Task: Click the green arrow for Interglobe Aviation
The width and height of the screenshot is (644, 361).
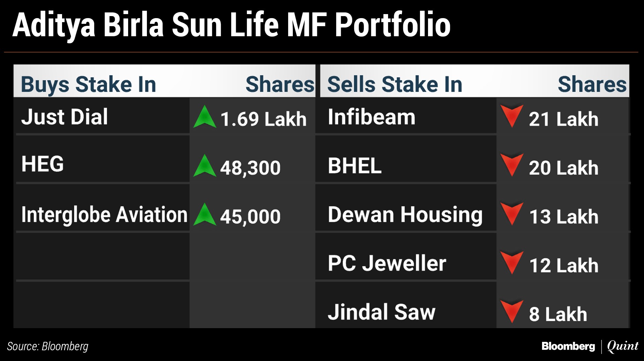Action: 205,215
